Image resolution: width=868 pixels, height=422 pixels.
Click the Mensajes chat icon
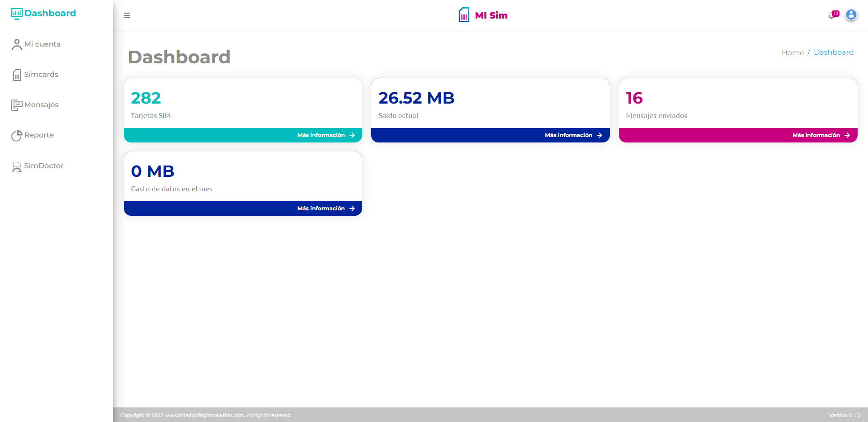pos(17,105)
